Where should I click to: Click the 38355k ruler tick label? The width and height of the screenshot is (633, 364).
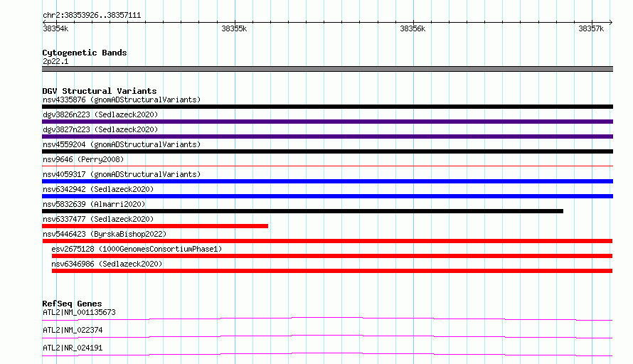tap(234, 28)
